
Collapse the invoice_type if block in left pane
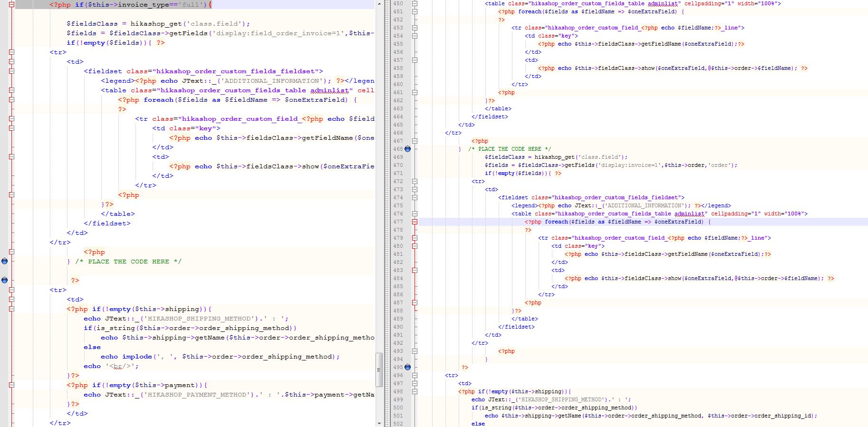[12, 4]
